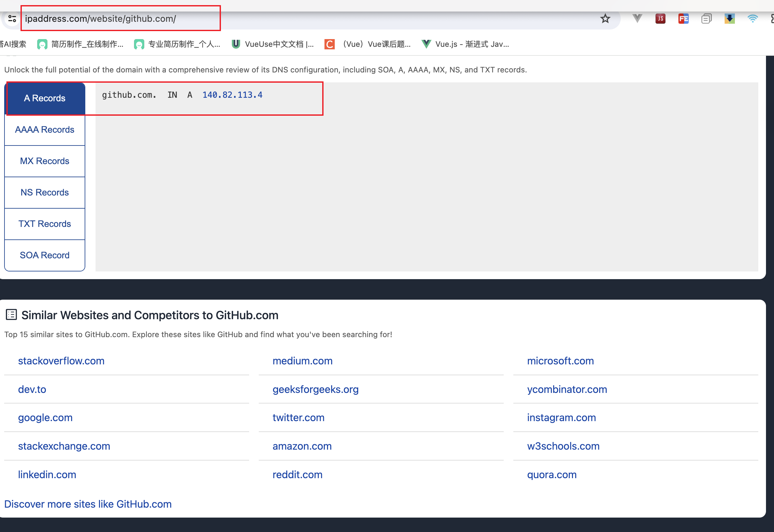The width and height of the screenshot is (774, 532).
Task: Click the 140.82.113.4 IP address link
Action: click(232, 95)
